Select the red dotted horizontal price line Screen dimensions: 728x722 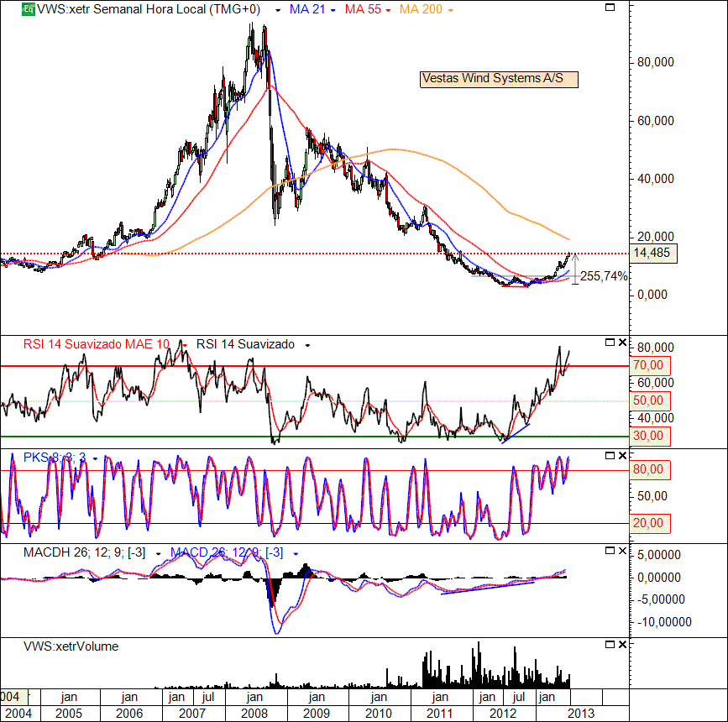[x=315, y=254]
